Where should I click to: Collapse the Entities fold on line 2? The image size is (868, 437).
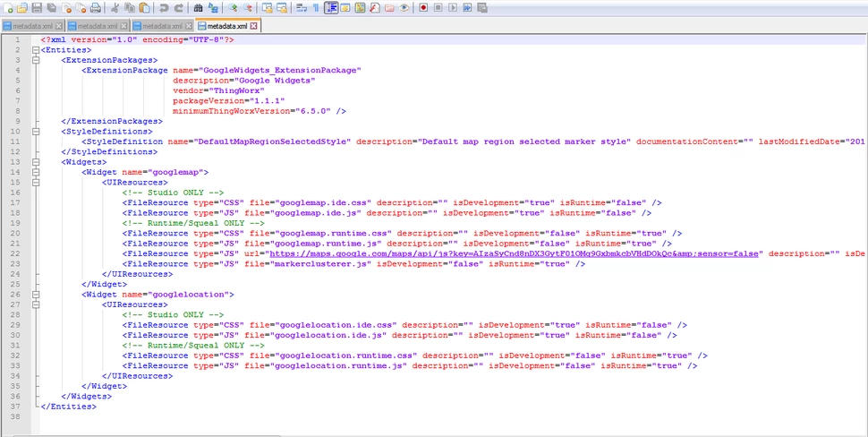[x=36, y=50]
